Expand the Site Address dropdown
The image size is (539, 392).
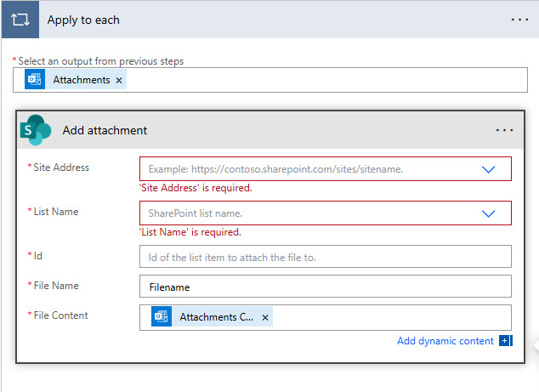pyautogui.click(x=488, y=169)
